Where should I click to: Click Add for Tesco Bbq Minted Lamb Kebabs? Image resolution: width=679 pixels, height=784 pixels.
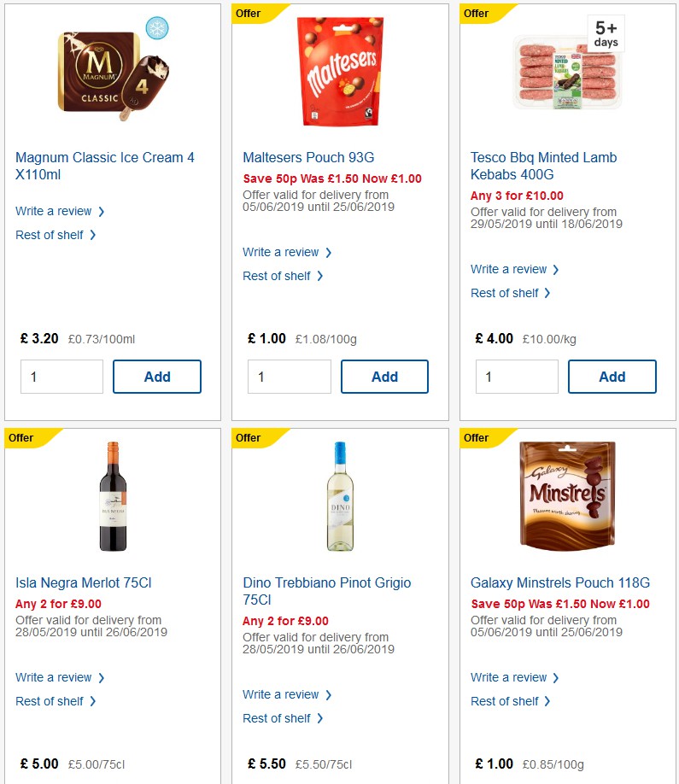coord(612,377)
